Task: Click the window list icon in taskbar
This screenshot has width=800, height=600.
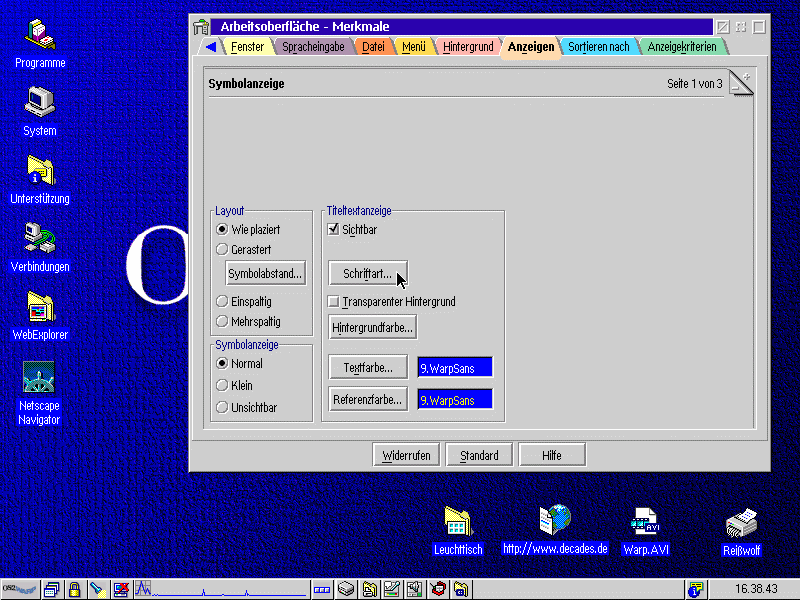Action: point(52,589)
